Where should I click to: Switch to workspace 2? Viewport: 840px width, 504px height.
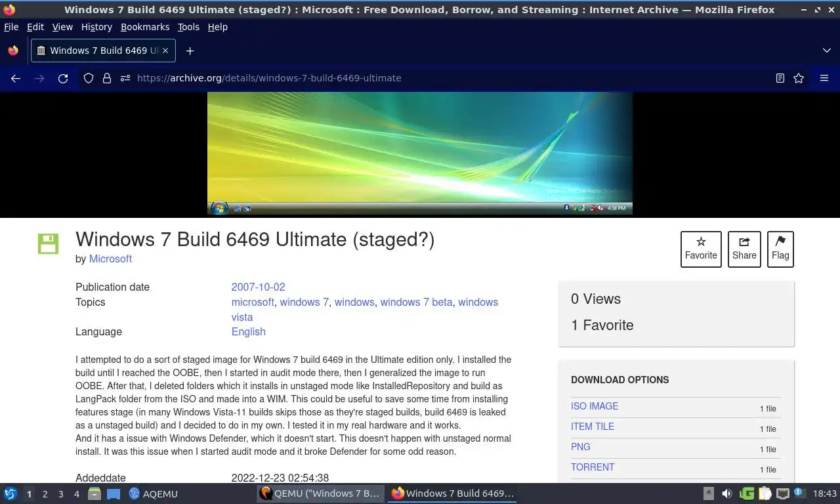click(45, 494)
